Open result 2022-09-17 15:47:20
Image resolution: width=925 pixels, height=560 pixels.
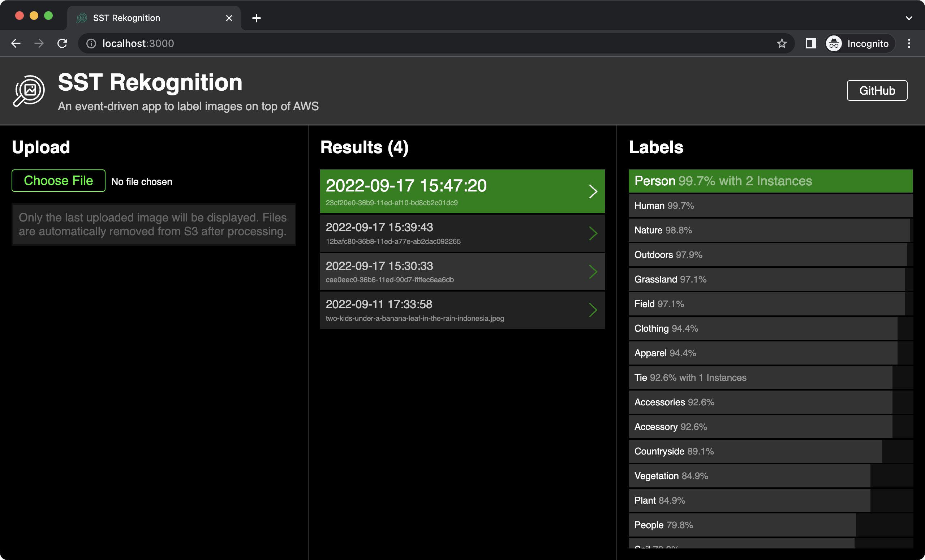click(462, 191)
